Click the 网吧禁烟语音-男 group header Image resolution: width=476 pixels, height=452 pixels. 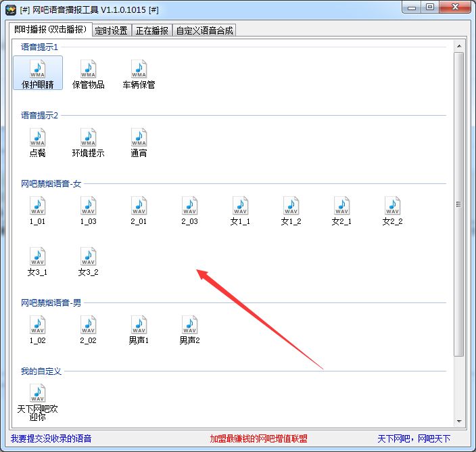51,303
